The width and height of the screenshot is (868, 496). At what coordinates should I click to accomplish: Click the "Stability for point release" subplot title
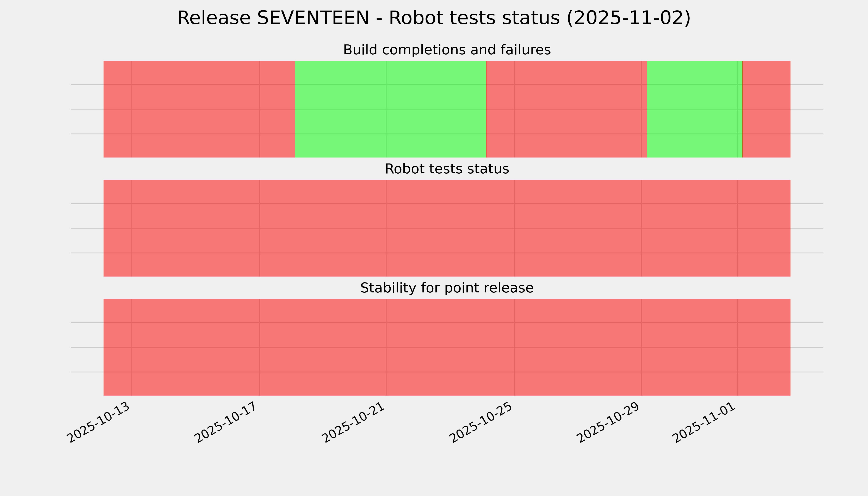[x=447, y=288]
